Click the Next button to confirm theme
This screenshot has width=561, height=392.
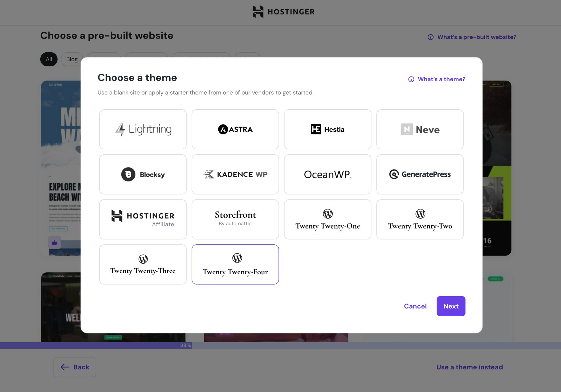coord(451,306)
